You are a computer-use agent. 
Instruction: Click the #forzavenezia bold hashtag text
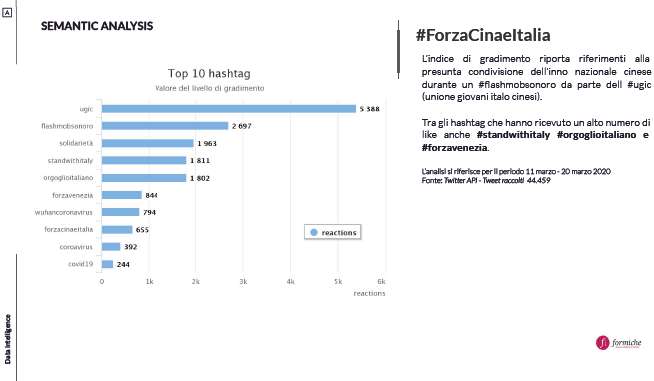(x=454, y=148)
